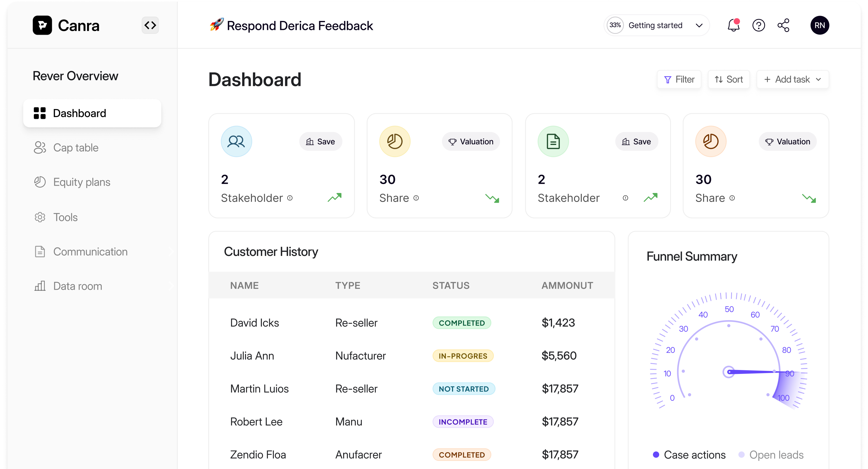Open the Add task dropdown
The image size is (868, 469).
click(792, 79)
